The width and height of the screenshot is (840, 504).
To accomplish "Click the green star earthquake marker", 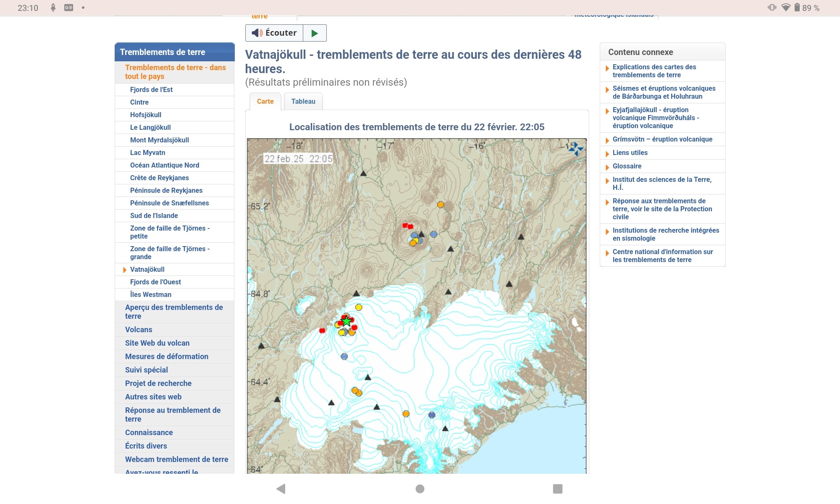I will (x=346, y=322).
